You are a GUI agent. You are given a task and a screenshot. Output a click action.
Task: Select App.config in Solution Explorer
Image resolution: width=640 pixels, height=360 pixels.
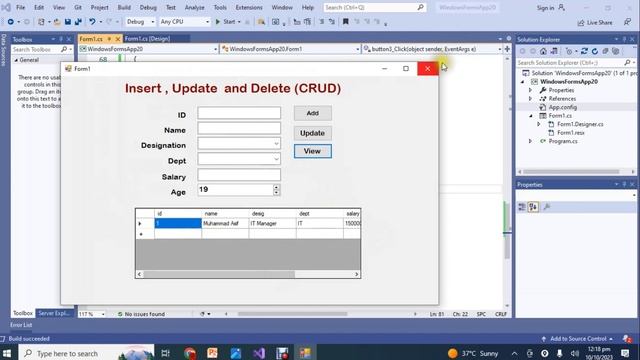(562, 107)
